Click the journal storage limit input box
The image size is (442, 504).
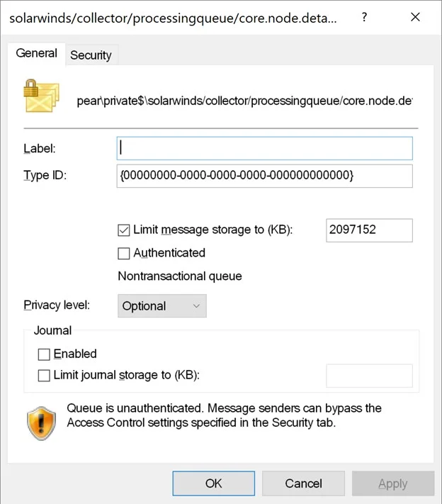coord(370,376)
